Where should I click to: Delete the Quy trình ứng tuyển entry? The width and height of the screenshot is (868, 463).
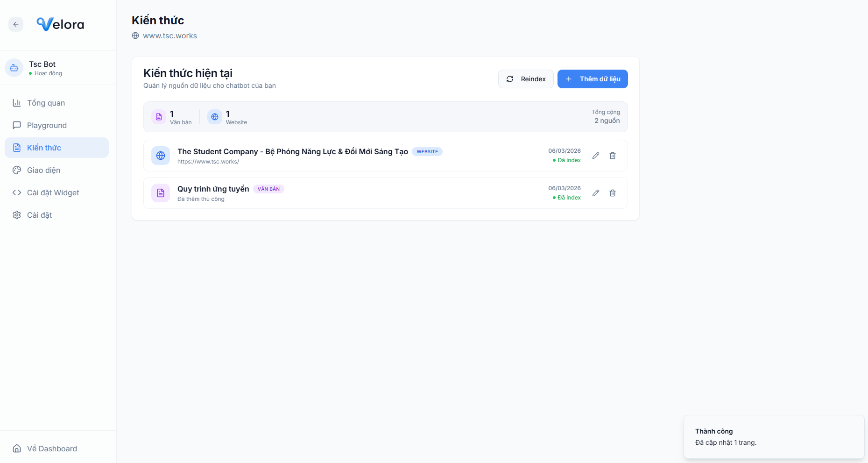coord(613,193)
